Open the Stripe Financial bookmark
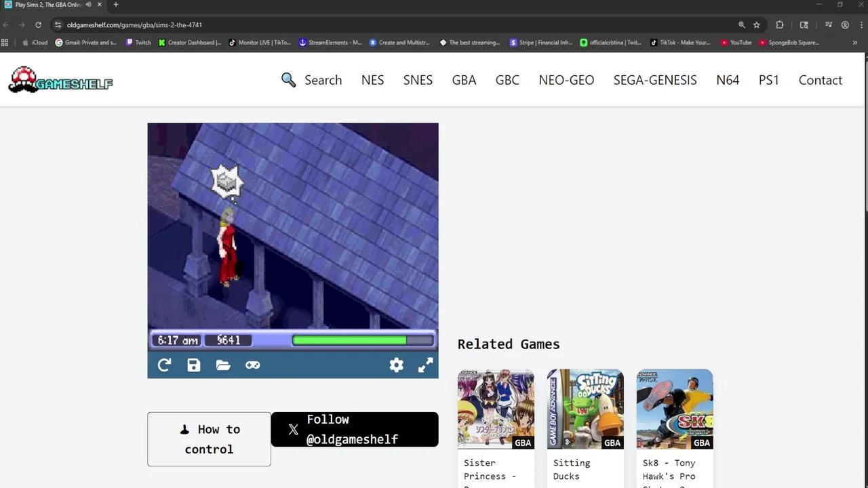This screenshot has width=868, height=488. pos(541,43)
